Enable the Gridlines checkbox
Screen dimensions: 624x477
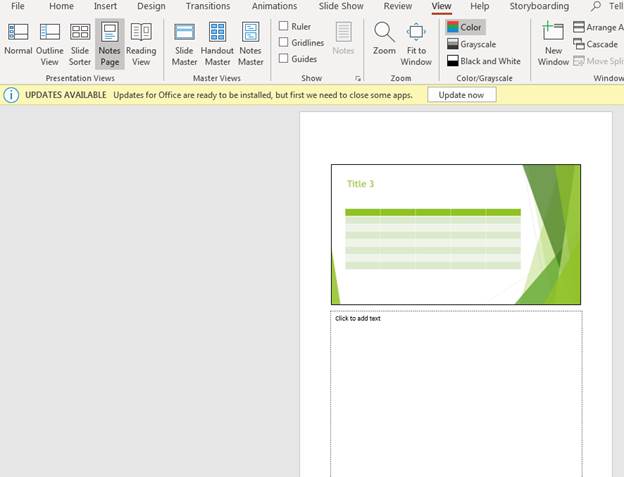[283, 42]
